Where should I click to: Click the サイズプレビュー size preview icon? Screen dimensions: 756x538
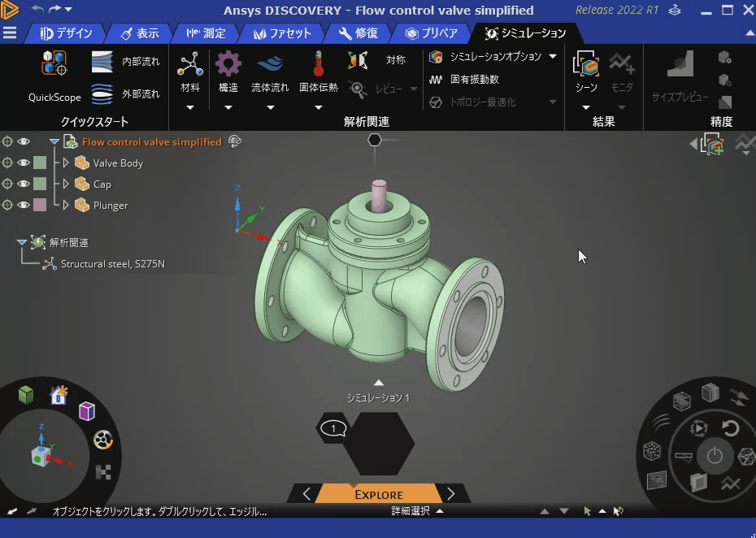coord(680,64)
